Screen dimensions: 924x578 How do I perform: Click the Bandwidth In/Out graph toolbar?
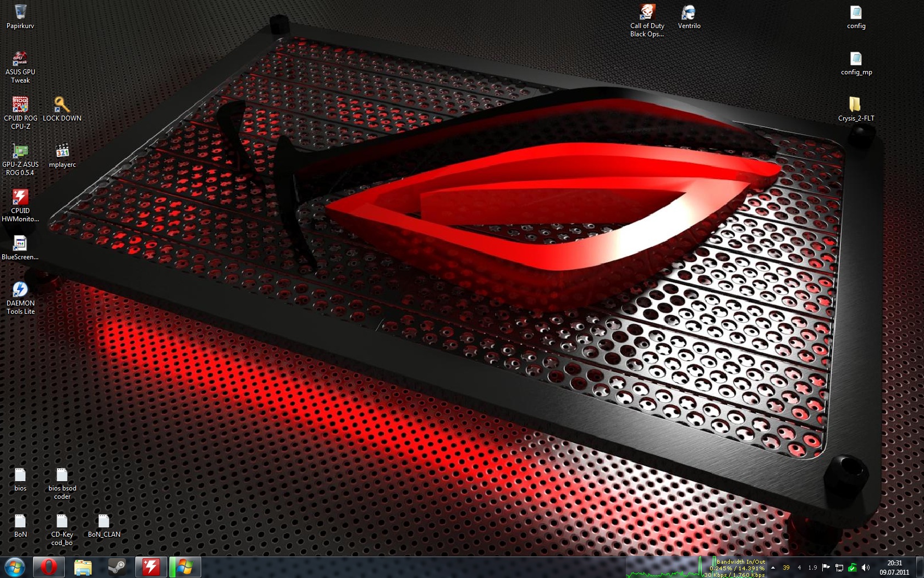point(697,568)
